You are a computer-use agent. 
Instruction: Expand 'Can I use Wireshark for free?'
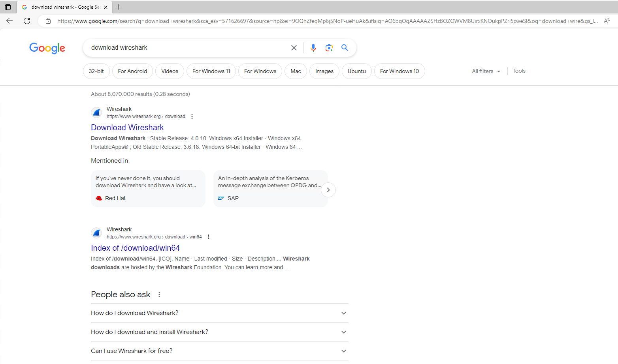click(x=219, y=351)
